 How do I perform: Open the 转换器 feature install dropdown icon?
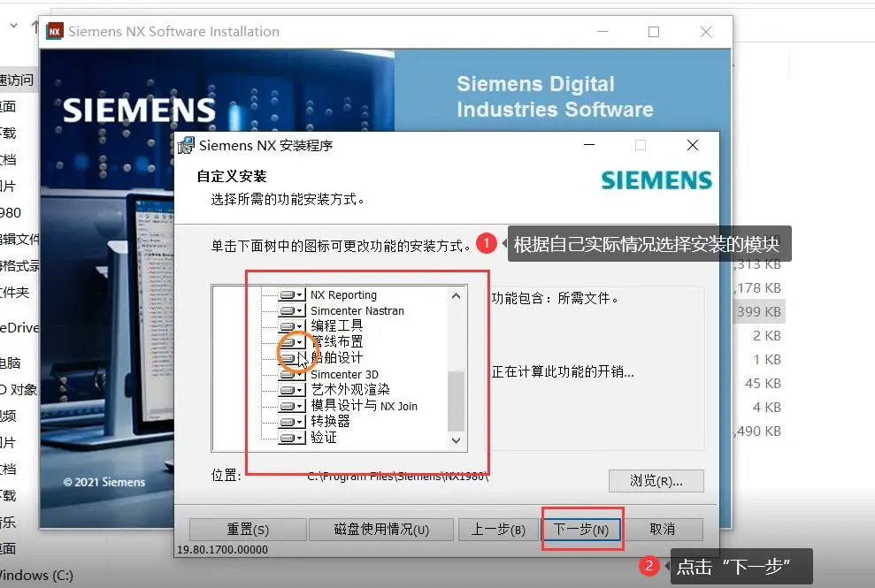click(x=292, y=422)
